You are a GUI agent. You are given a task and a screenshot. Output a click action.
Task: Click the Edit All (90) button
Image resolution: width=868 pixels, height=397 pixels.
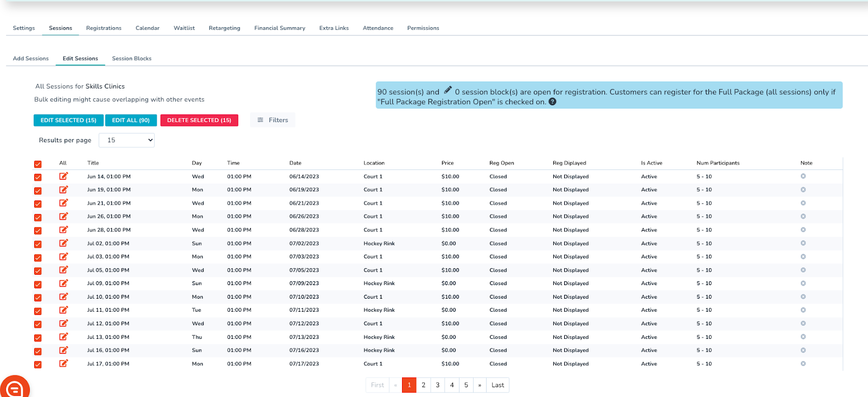[131, 120]
